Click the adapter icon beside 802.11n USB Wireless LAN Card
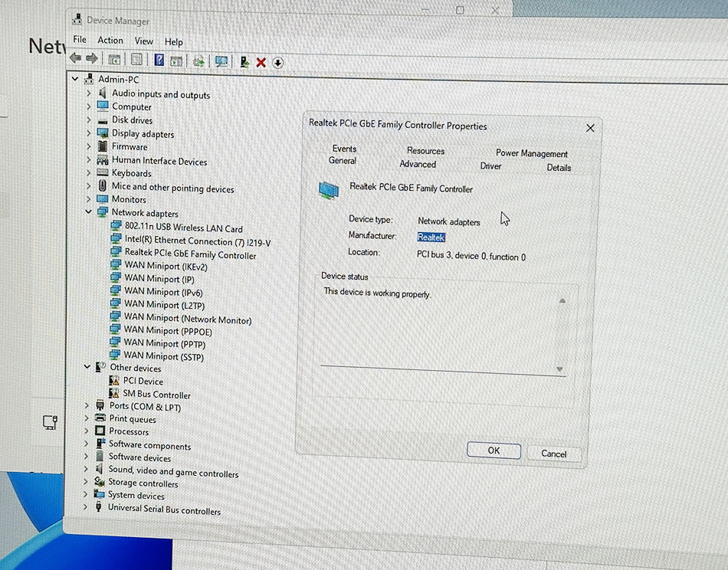This screenshot has height=570, width=728. click(x=116, y=226)
